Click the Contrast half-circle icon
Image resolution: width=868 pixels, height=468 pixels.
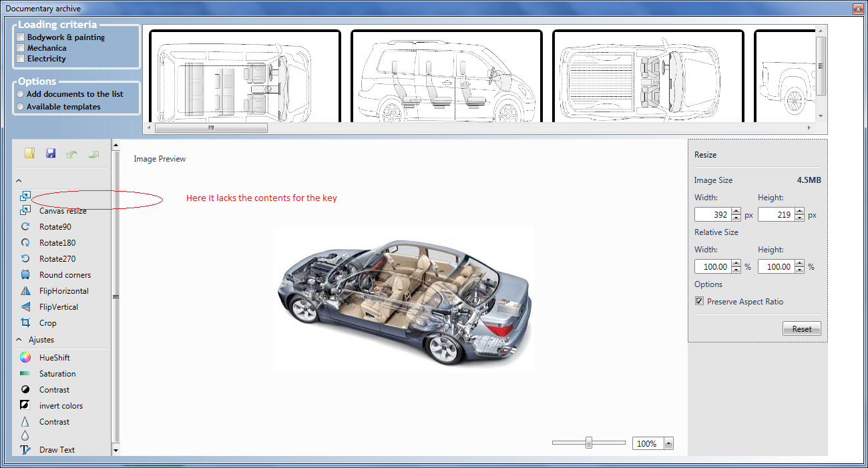pyautogui.click(x=25, y=390)
